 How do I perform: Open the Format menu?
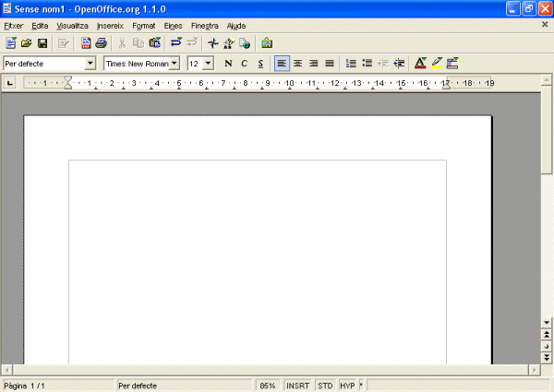tap(143, 26)
